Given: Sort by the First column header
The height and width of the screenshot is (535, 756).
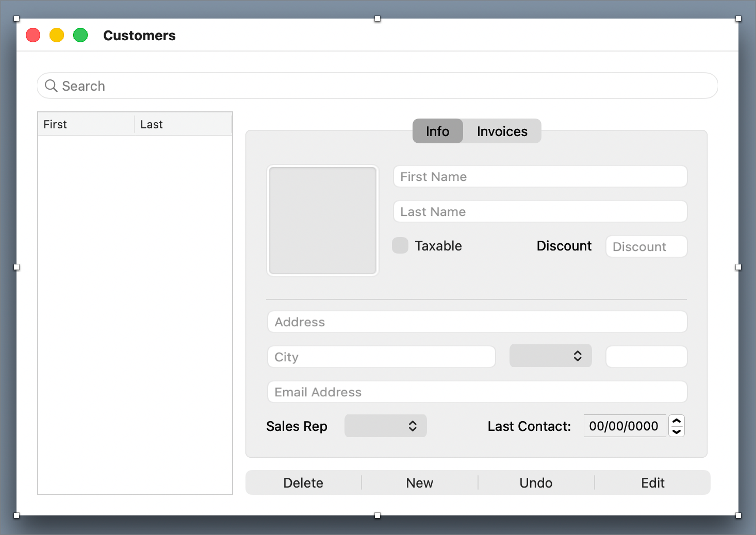Looking at the screenshot, I should pos(86,124).
